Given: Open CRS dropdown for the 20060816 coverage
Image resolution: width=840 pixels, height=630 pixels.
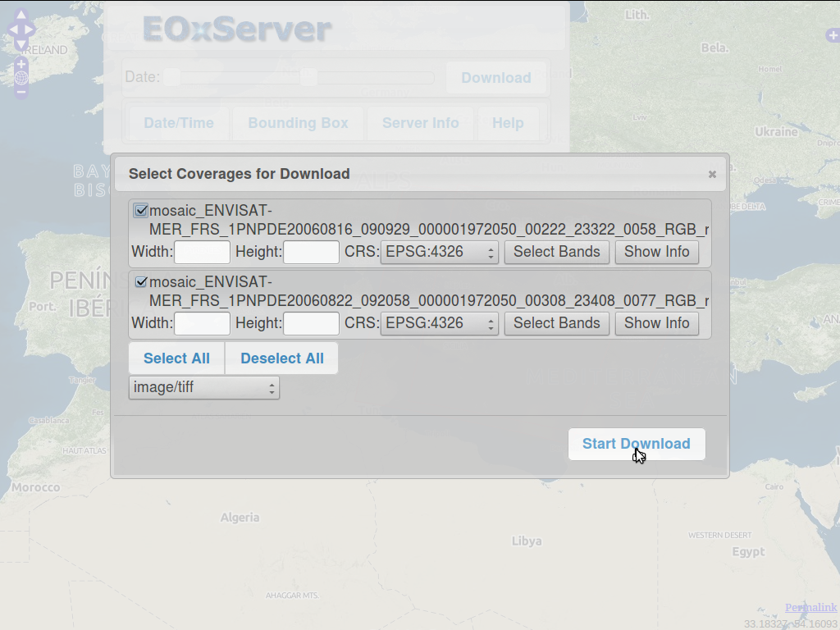Looking at the screenshot, I should coord(440,252).
